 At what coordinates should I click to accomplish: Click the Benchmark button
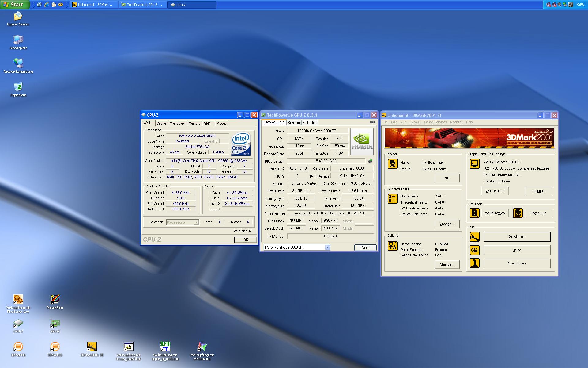(x=517, y=236)
